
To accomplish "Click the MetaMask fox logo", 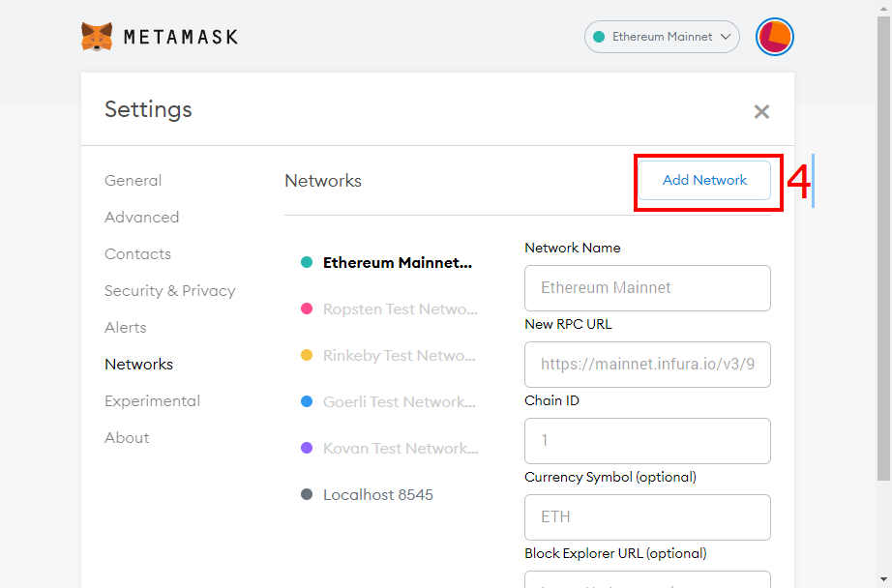I will [x=97, y=37].
